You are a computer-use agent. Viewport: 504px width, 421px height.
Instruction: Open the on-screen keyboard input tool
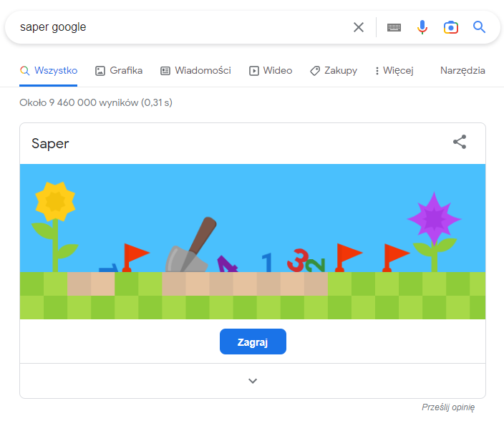coord(394,28)
